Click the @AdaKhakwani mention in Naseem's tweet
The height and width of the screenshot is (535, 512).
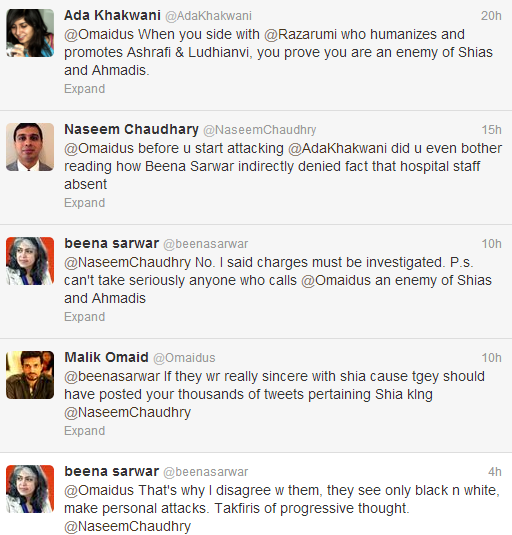(337, 148)
